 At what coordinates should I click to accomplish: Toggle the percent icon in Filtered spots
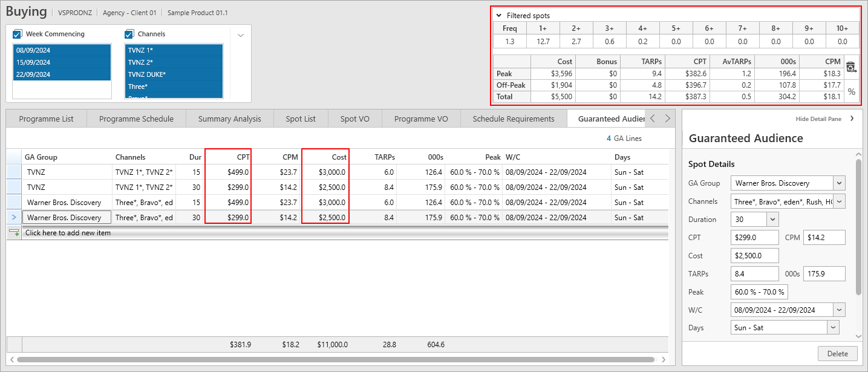click(x=851, y=92)
